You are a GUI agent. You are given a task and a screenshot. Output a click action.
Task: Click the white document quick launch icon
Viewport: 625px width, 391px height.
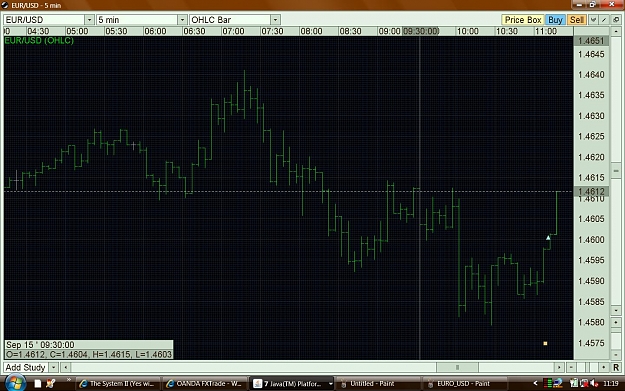[38, 383]
